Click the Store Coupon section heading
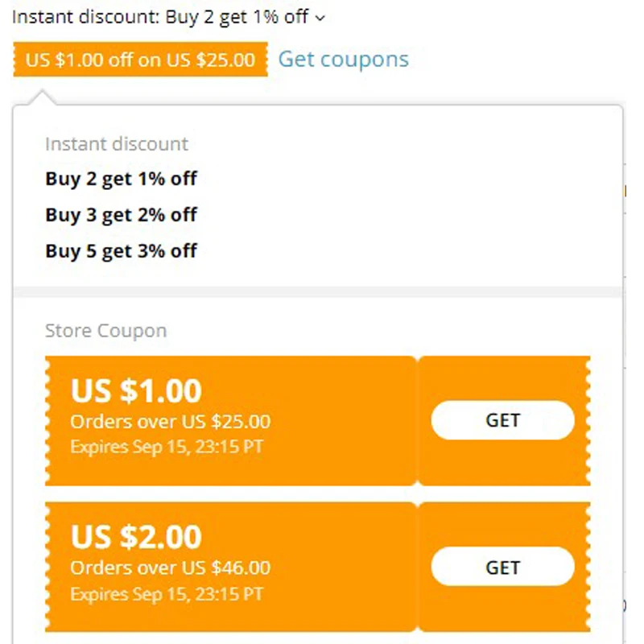Viewport: 644px width, 644px height. coord(105,331)
